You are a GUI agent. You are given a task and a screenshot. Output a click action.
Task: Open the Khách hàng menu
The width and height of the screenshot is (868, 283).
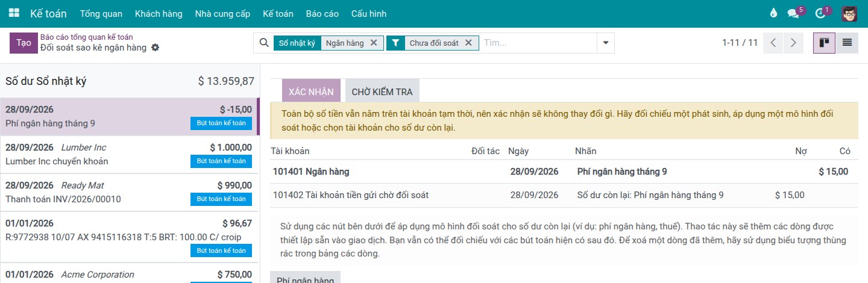point(159,13)
